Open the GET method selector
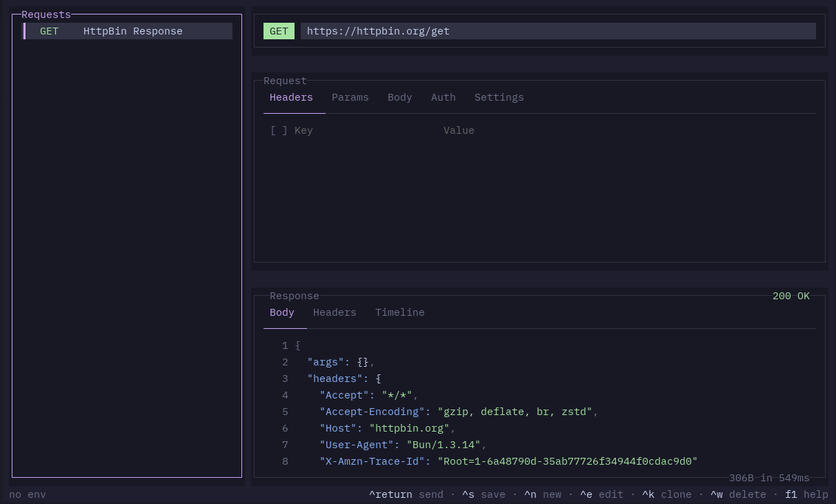Viewport: 836px width, 504px height. [x=279, y=31]
